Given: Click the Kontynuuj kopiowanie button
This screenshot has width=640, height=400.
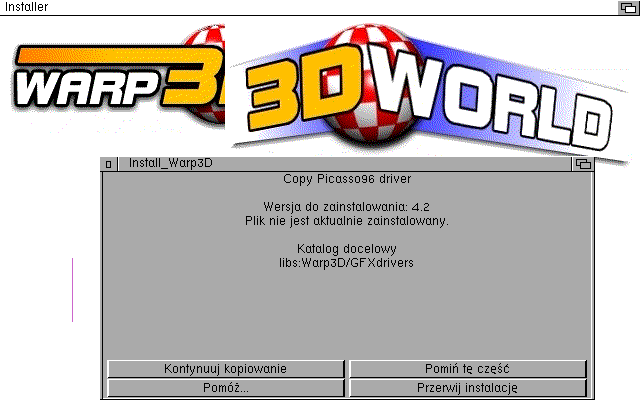Looking at the screenshot, I should pos(226,369).
